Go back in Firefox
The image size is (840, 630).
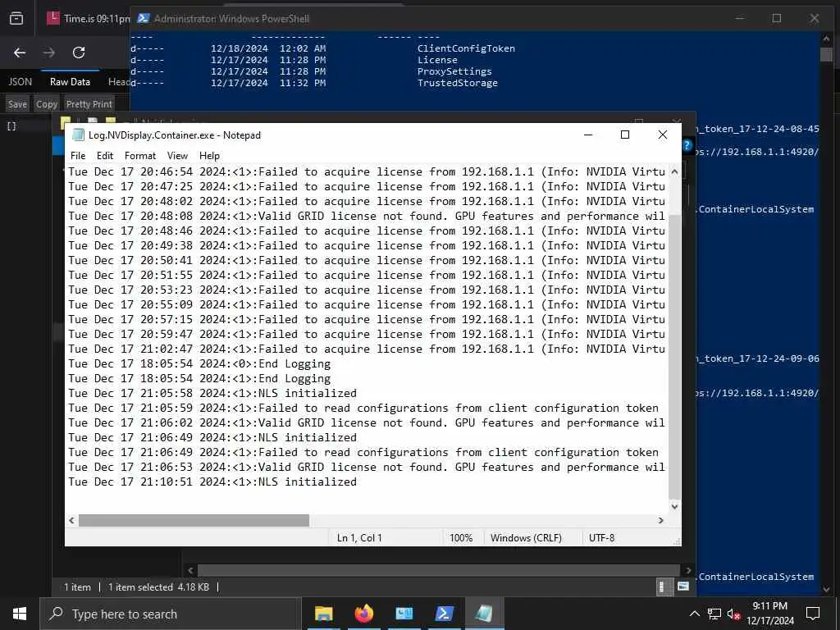(x=20, y=52)
